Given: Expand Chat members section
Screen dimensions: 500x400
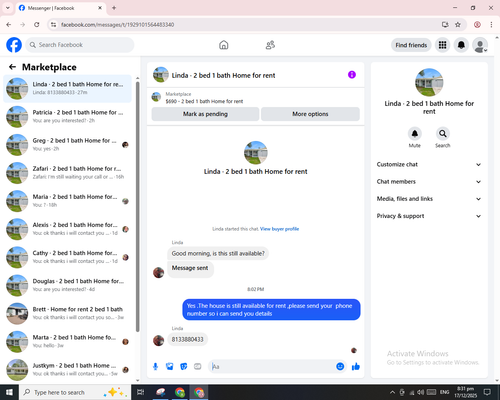Looking at the screenshot, I should [429, 182].
